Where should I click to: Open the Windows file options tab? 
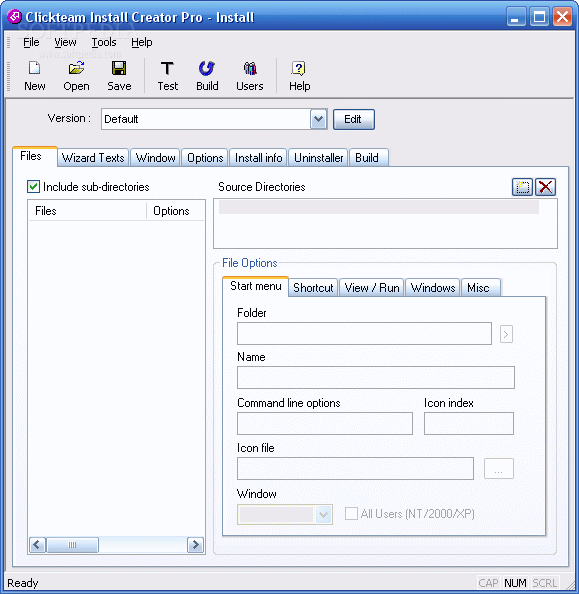tap(433, 288)
